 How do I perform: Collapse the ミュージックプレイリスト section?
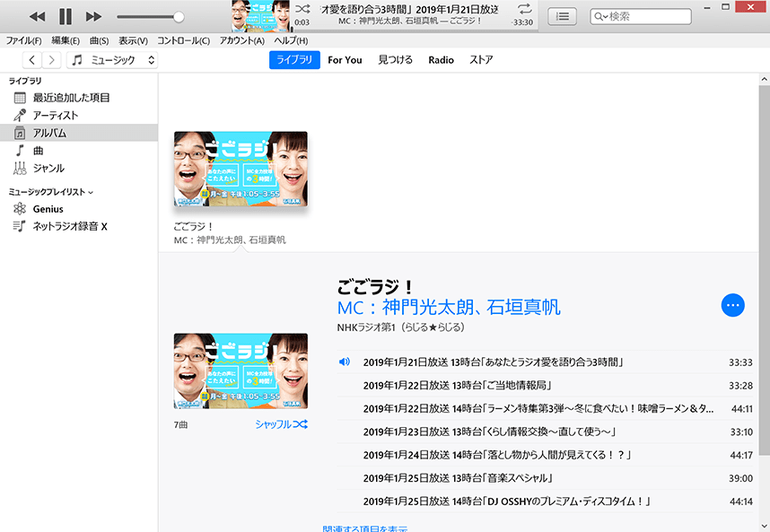(x=93, y=191)
